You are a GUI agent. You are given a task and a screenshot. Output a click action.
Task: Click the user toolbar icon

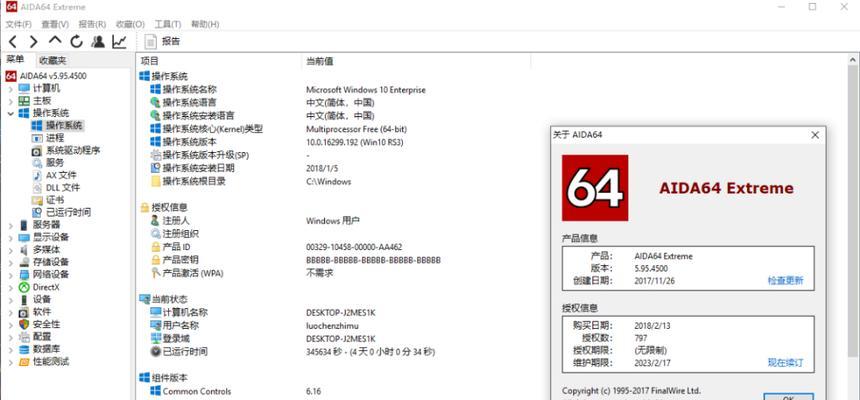(x=98, y=41)
